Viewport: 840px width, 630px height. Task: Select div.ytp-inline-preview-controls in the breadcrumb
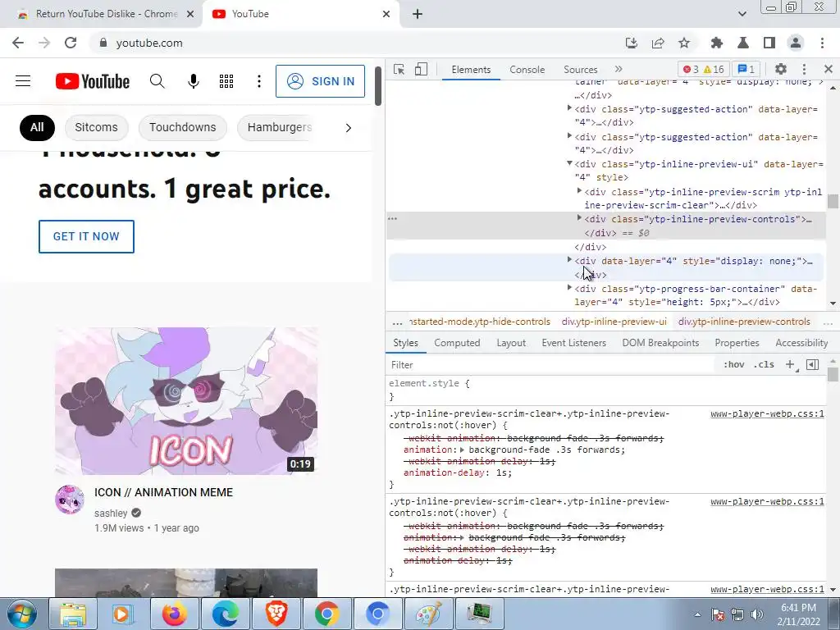(x=744, y=322)
